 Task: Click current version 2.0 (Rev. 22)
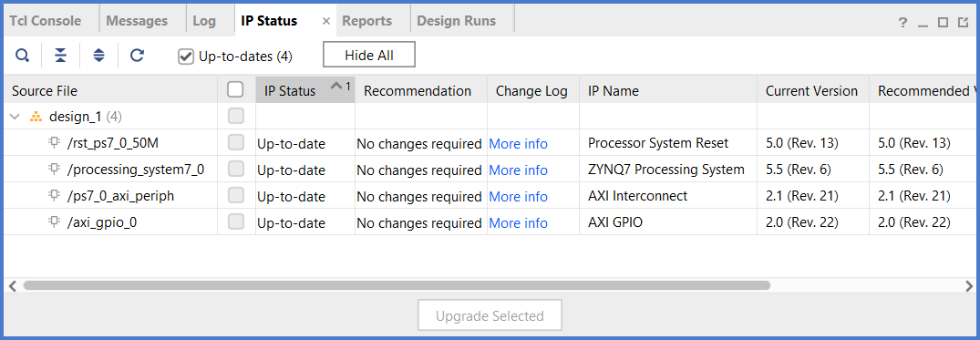tap(801, 222)
